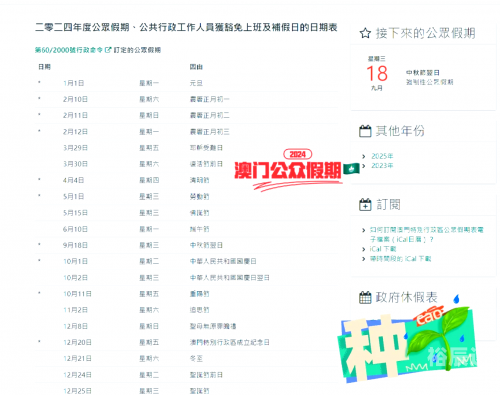Click the 佛誕節 holiday name
The height and width of the screenshot is (395, 500).
pyautogui.click(x=199, y=213)
